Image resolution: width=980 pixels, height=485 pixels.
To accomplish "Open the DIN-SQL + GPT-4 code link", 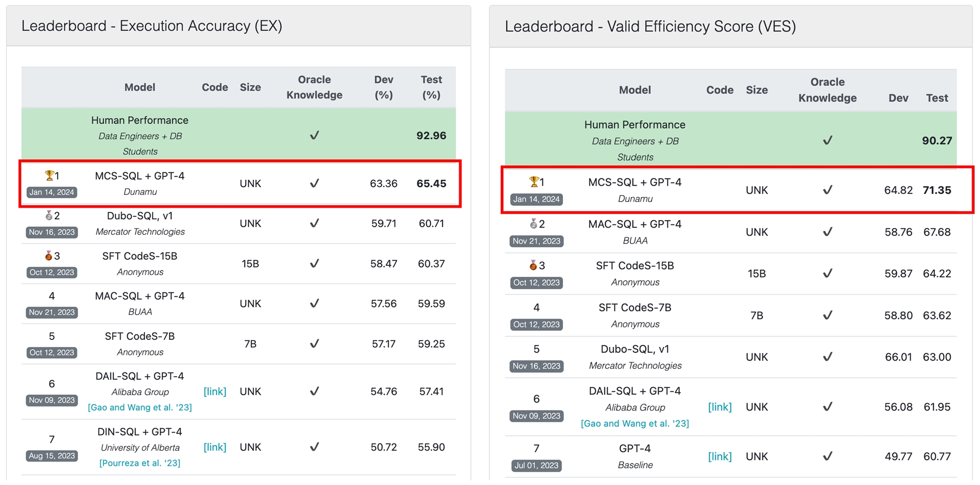I will pos(215,447).
